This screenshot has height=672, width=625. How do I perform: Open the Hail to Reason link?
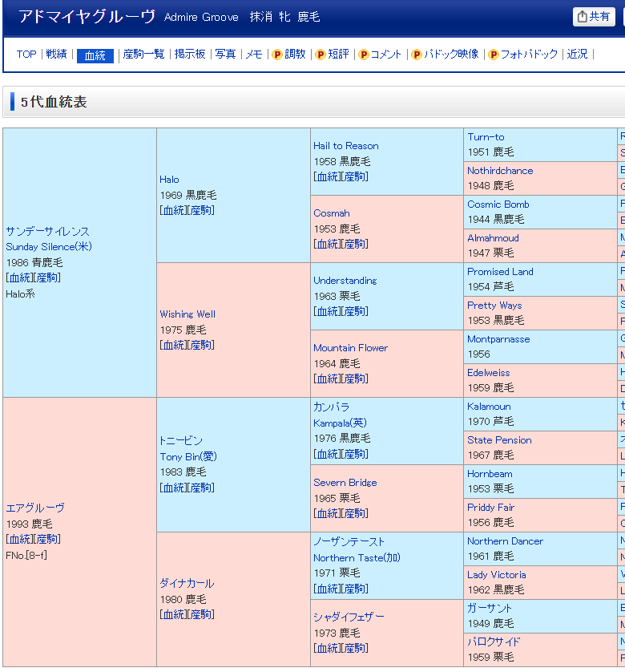pos(345,146)
